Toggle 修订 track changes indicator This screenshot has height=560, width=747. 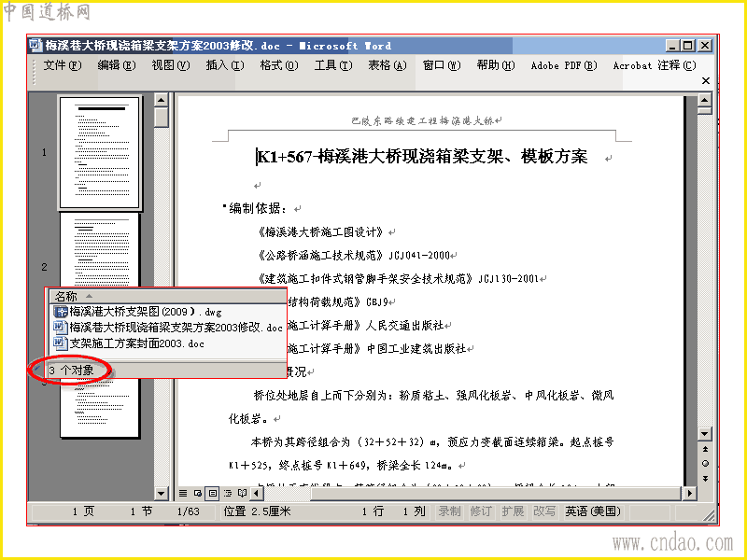pyautogui.click(x=481, y=511)
